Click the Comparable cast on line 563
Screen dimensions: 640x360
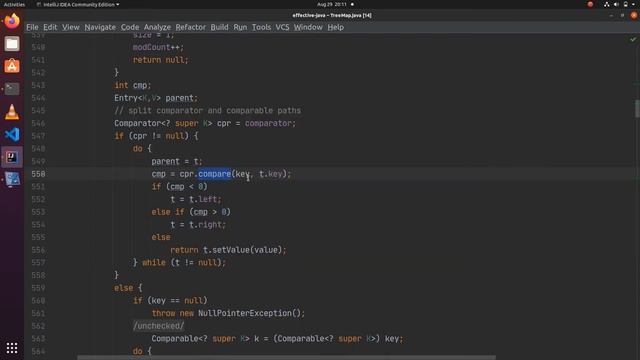(x=327, y=338)
